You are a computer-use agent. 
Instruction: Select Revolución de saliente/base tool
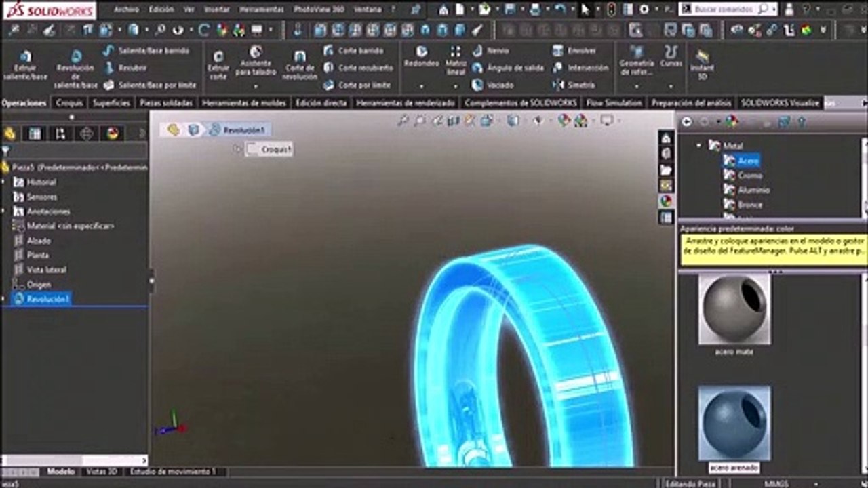click(75, 69)
